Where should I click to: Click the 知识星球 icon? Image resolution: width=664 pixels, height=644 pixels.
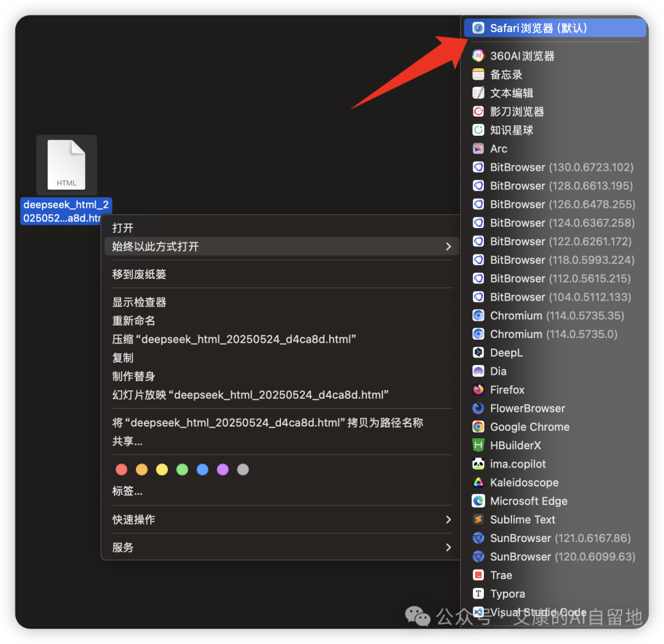pos(478,130)
